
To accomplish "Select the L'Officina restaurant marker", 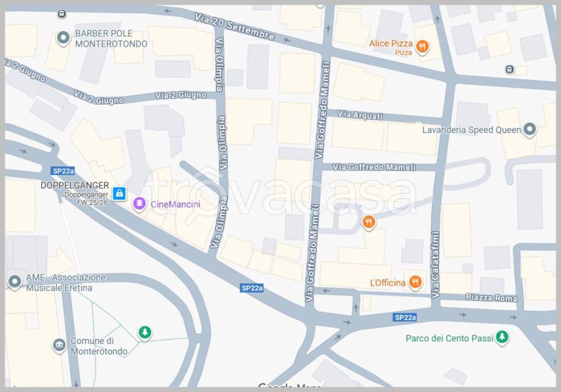I will click(415, 282).
